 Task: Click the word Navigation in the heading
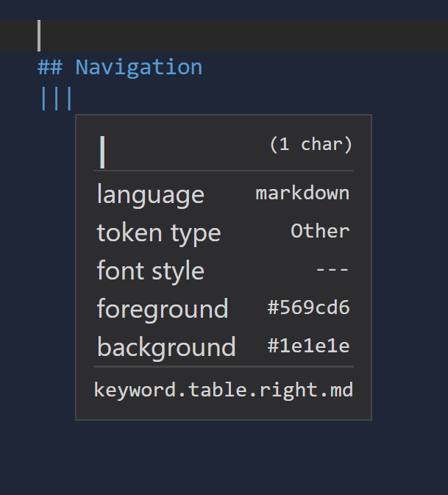coord(139,68)
